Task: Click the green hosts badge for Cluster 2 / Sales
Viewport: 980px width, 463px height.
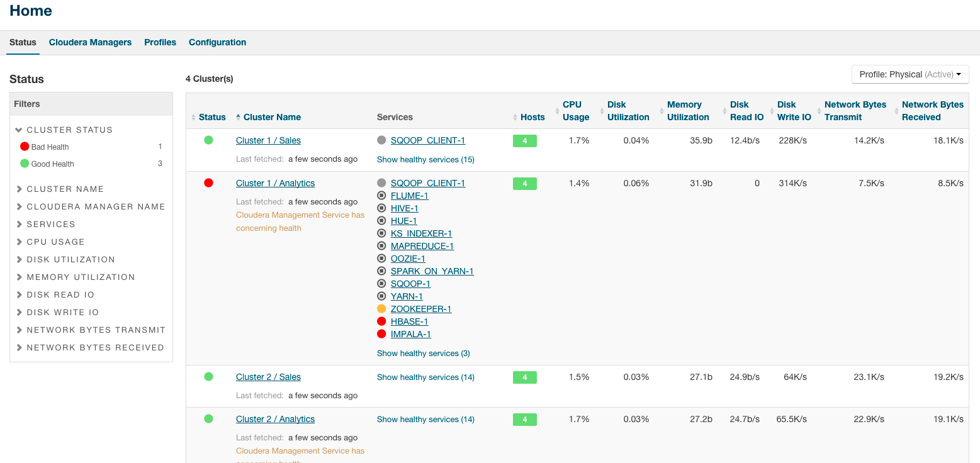Action: pyautogui.click(x=524, y=377)
